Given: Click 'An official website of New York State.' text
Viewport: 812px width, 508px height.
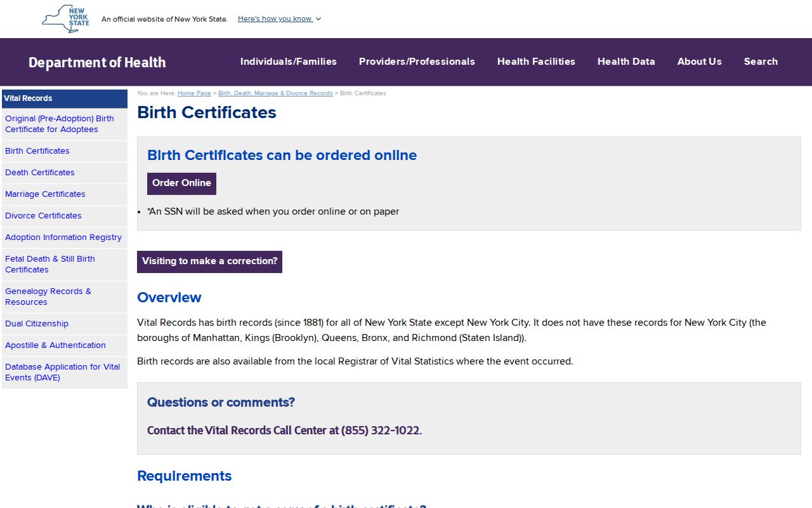Looking at the screenshot, I should coord(165,19).
